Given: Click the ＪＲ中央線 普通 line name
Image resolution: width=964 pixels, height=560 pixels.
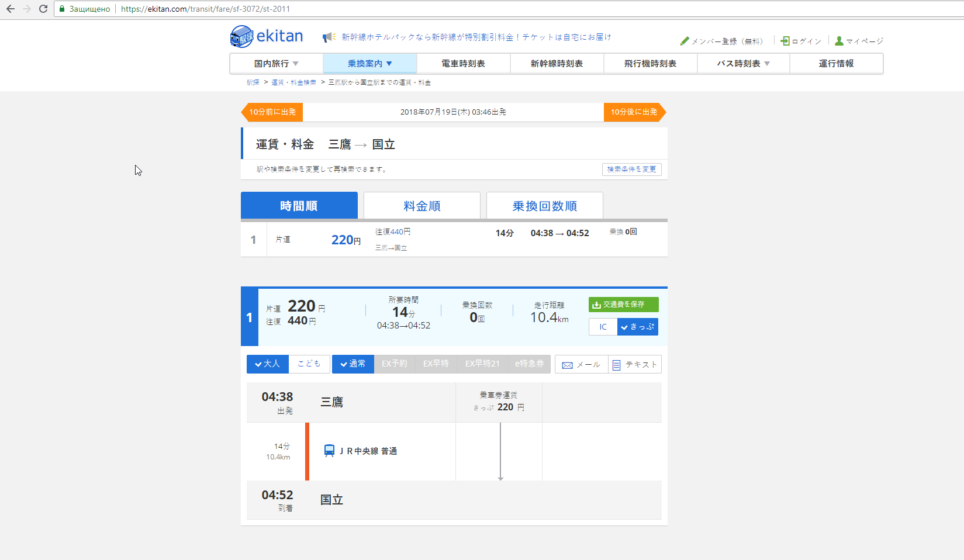Looking at the screenshot, I should 368,451.
